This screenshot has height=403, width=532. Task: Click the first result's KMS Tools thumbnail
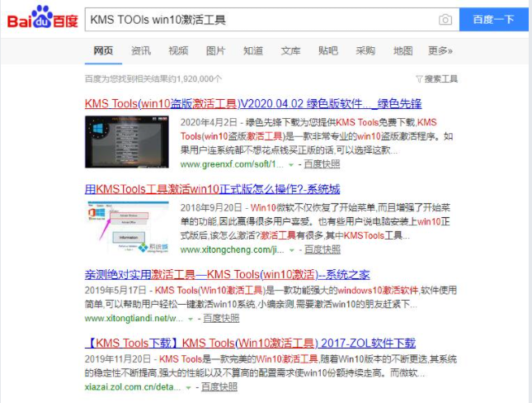[126, 141]
